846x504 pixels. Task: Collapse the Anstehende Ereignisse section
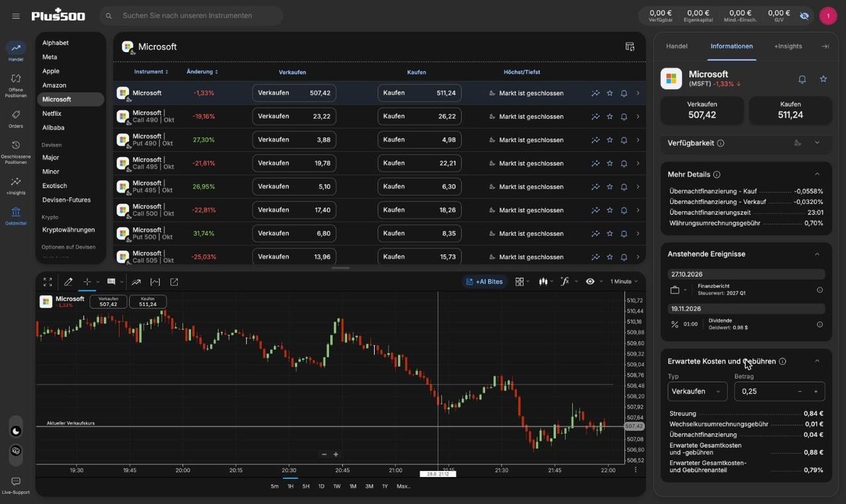[x=817, y=254]
